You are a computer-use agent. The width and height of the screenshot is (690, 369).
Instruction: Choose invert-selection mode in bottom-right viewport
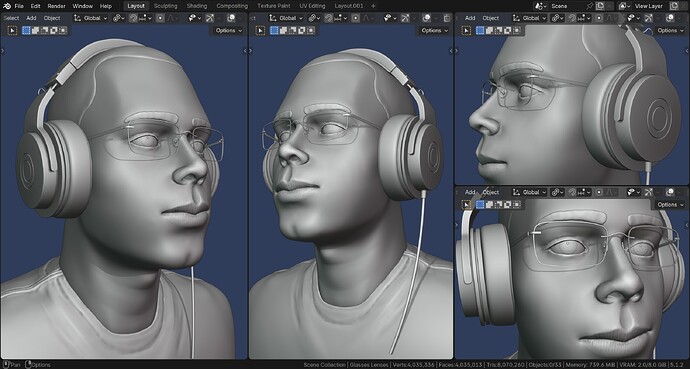[508, 205]
